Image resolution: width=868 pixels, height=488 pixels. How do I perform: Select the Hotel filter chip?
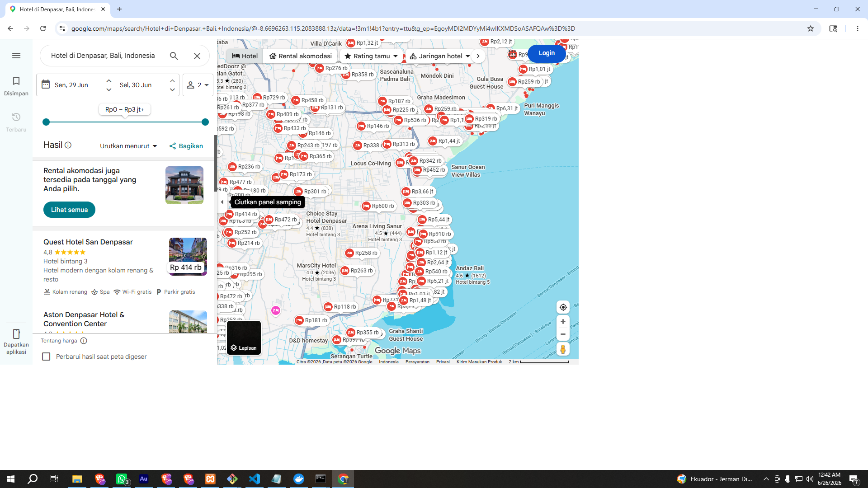pos(245,56)
